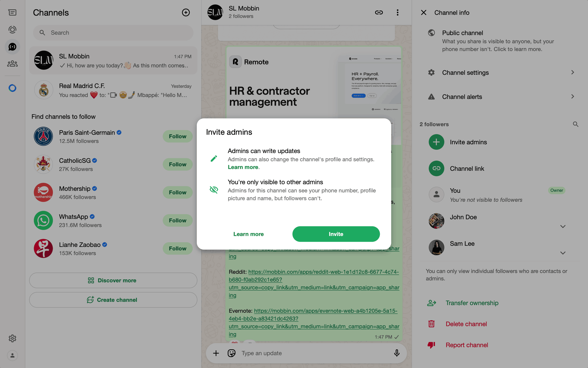Image resolution: width=588 pixels, height=368 pixels.
Task: Click John Doe profile photo
Action: pos(436,221)
